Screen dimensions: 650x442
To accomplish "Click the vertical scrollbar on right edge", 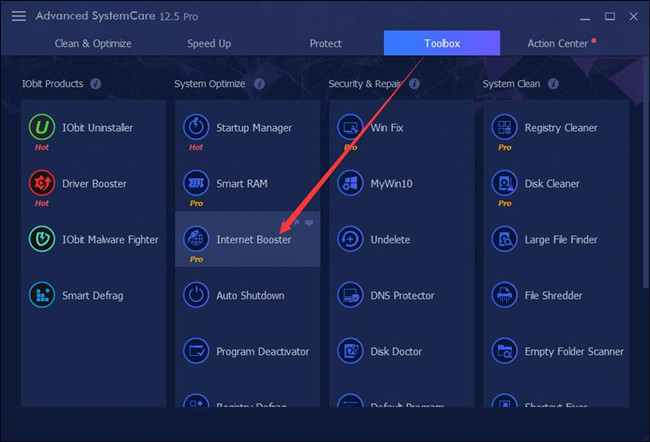I will pos(645,174).
